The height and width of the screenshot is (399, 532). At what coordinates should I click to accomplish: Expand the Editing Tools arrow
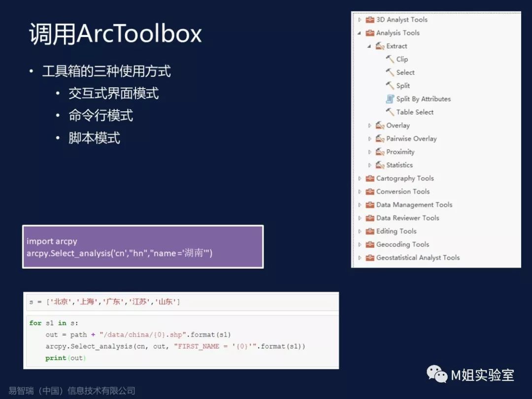click(360, 232)
